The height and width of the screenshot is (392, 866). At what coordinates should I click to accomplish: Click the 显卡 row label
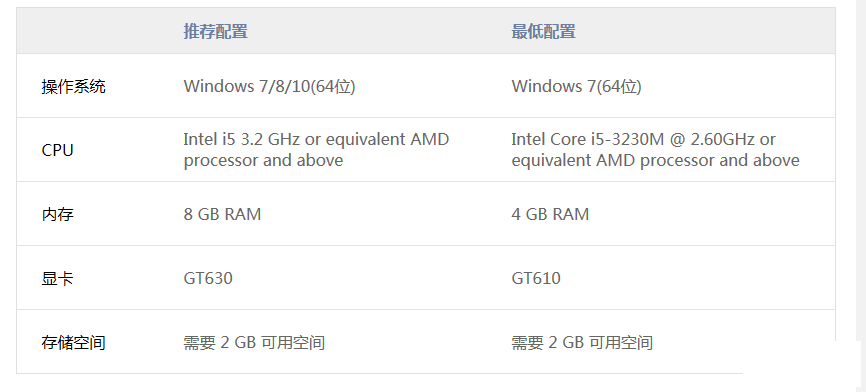57,278
